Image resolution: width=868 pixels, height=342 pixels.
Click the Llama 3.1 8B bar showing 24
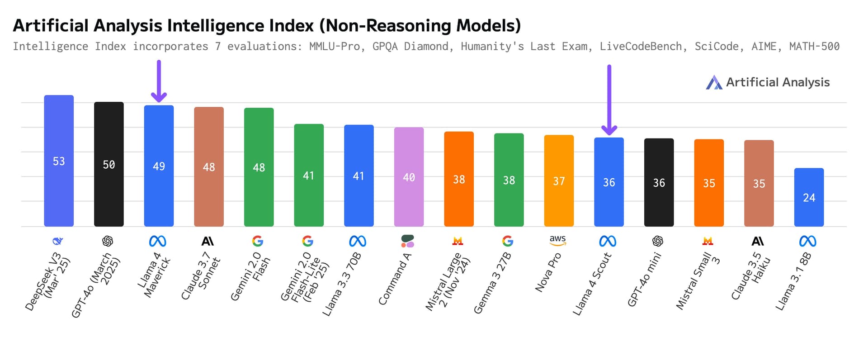coord(809,197)
